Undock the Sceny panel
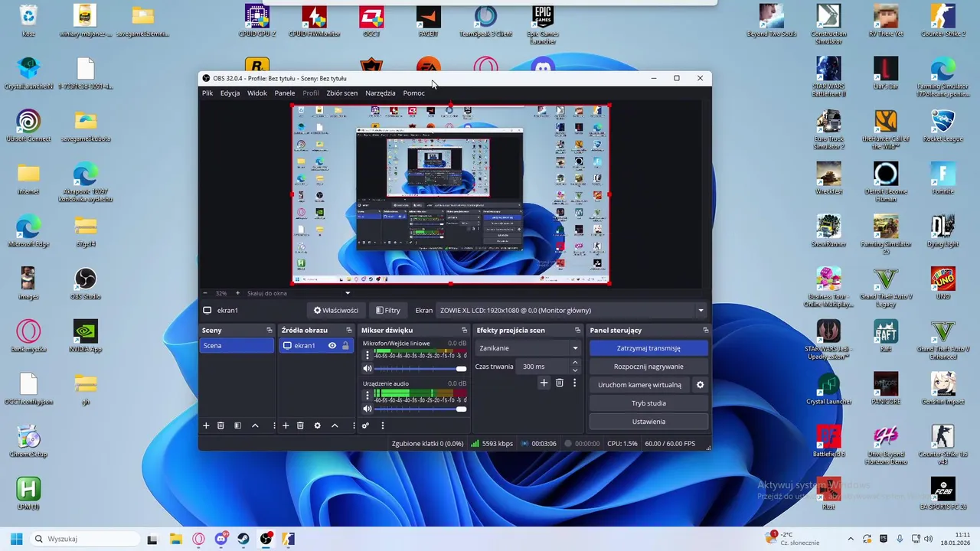 click(269, 331)
